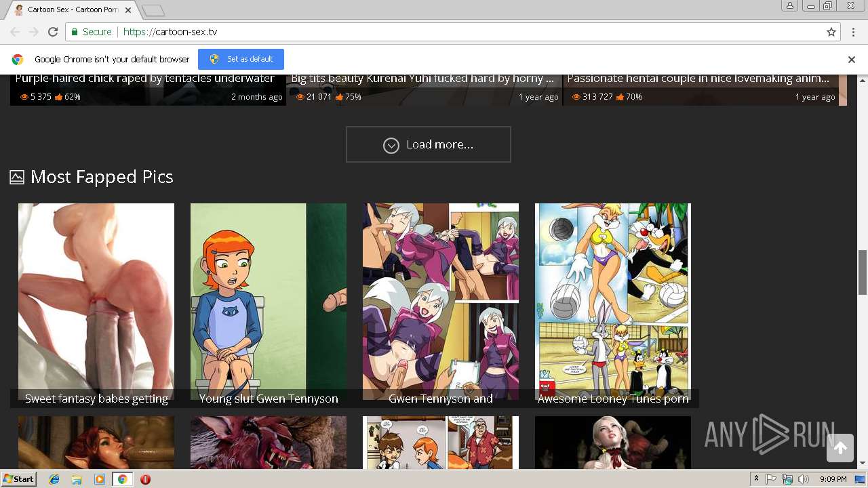Open the Chrome user profile icon
This screenshot has width=868, height=488.
click(x=790, y=6)
